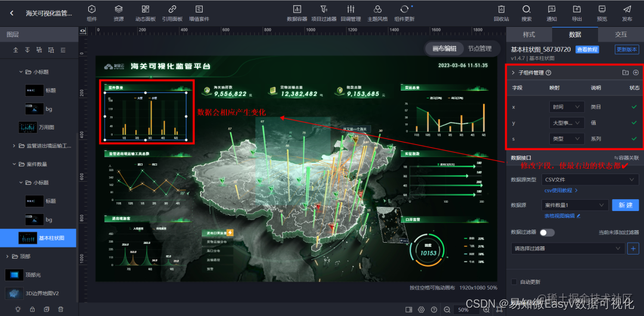
Task: Open 回调管理 callback management
Action: [x=351, y=13]
